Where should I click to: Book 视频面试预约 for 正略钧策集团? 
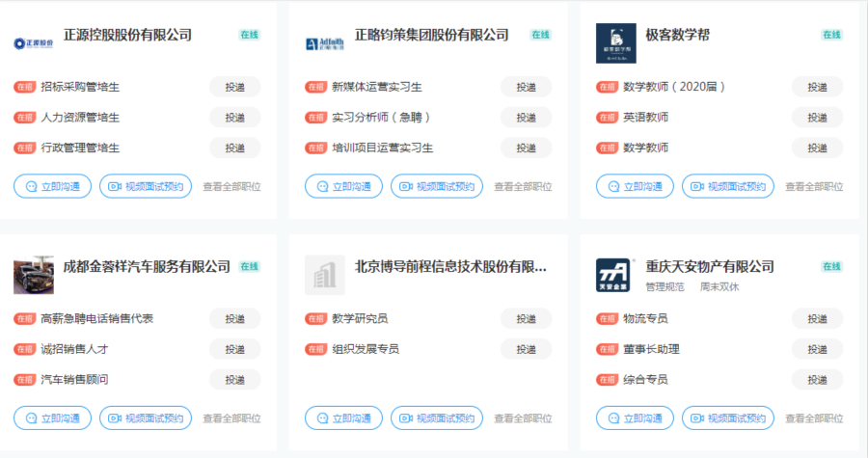coord(437,186)
